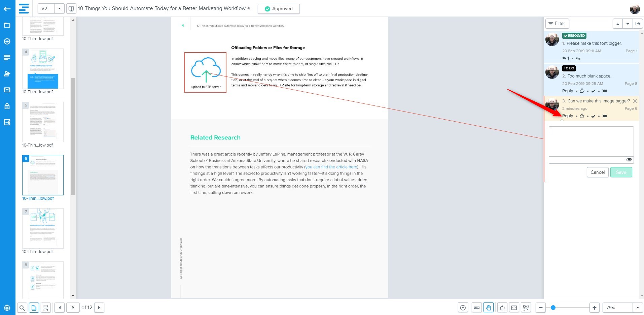This screenshot has width=644, height=315.
Task: Flag the 'Too much blank space' comment
Action: pos(605,91)
